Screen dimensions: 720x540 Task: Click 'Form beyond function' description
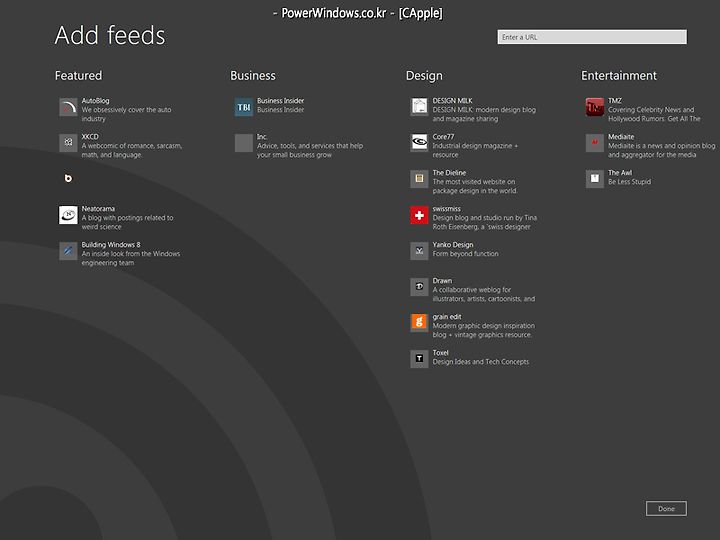[465, 253]
